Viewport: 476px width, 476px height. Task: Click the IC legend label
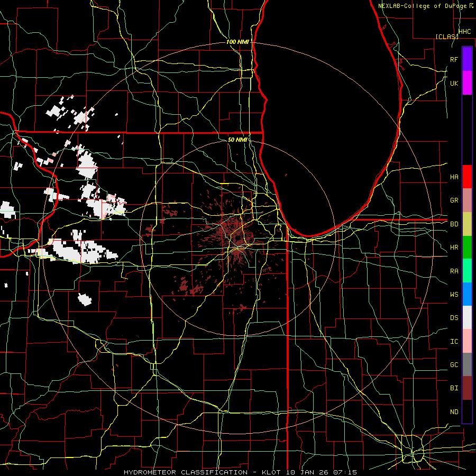(x=454, y=342)
